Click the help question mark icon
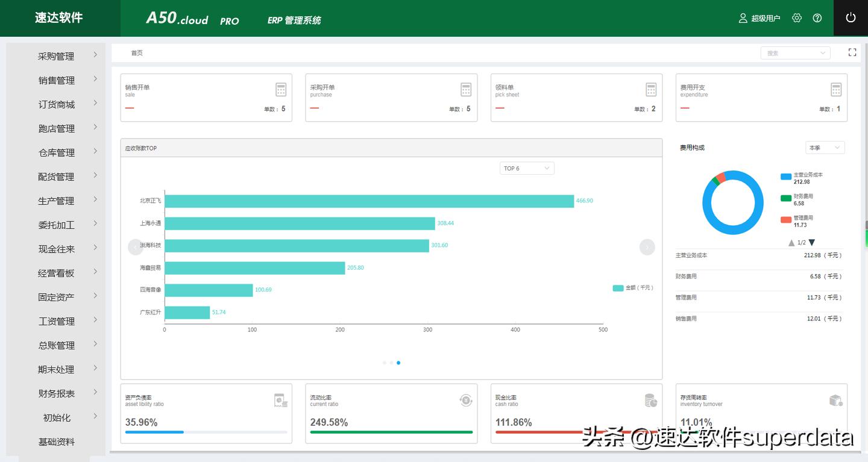The width and height of the screenshot is (868, 462). coord(817,17)
